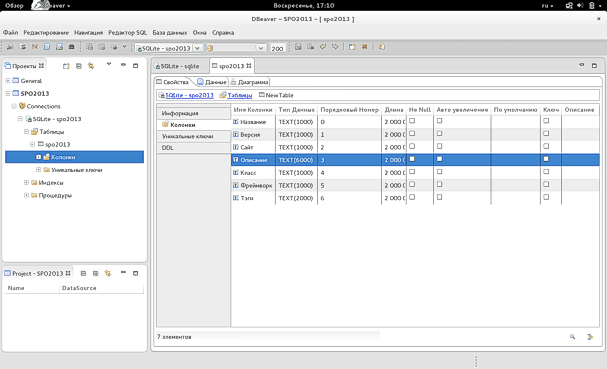Tick Авто увеличение checkbox for Фреймворк row
Viewport: 607px width, 369px height.
point(439,184)
